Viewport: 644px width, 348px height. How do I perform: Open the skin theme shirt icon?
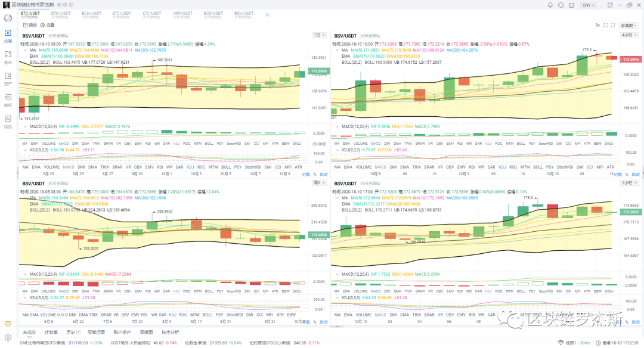[x=571, y=5]
